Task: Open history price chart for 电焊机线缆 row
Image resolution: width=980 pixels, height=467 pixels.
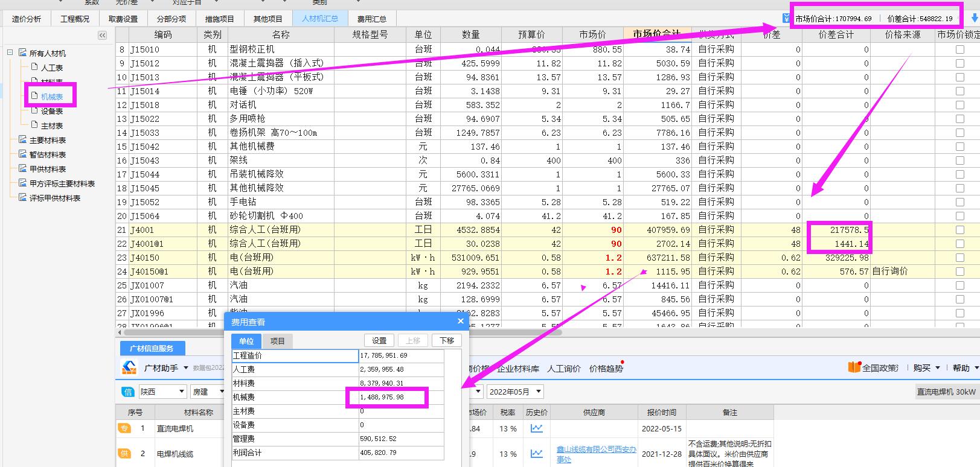Action: click(536, 454)
